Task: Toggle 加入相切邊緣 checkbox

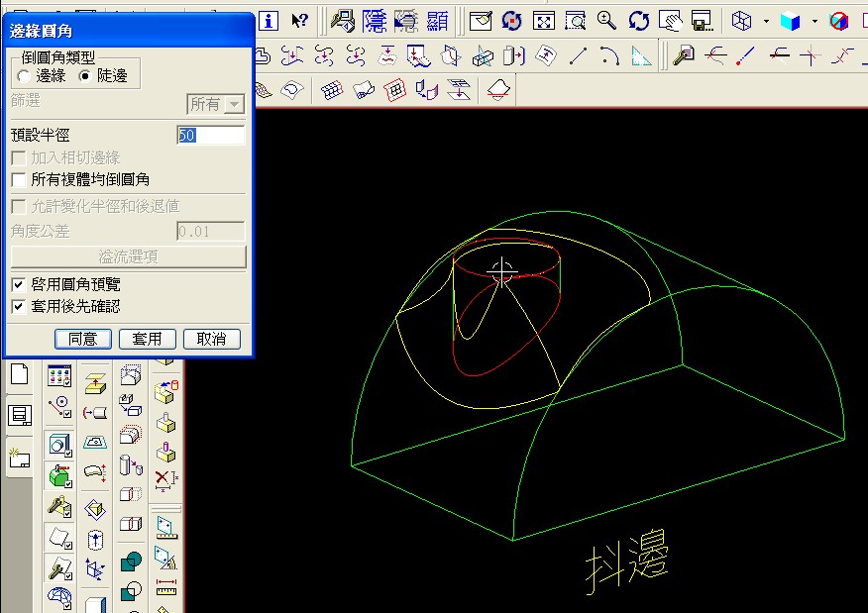Action: [18, 158]
